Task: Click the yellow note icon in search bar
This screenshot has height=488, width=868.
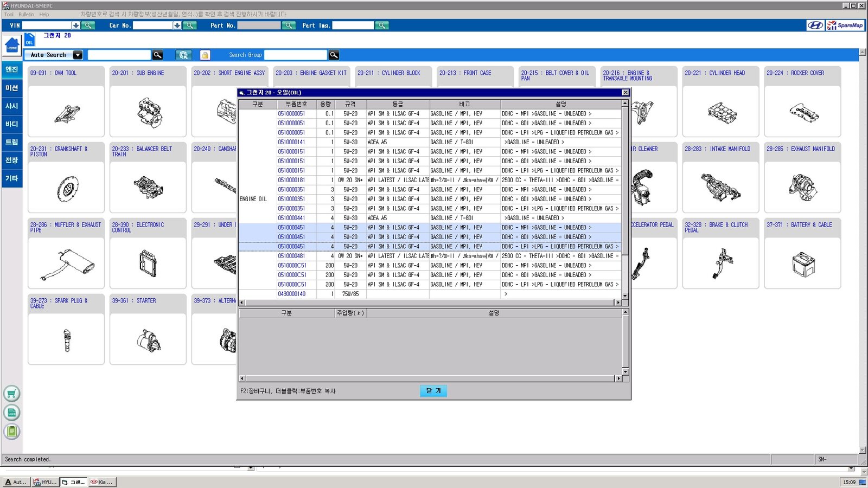Action: click(205, 55)
